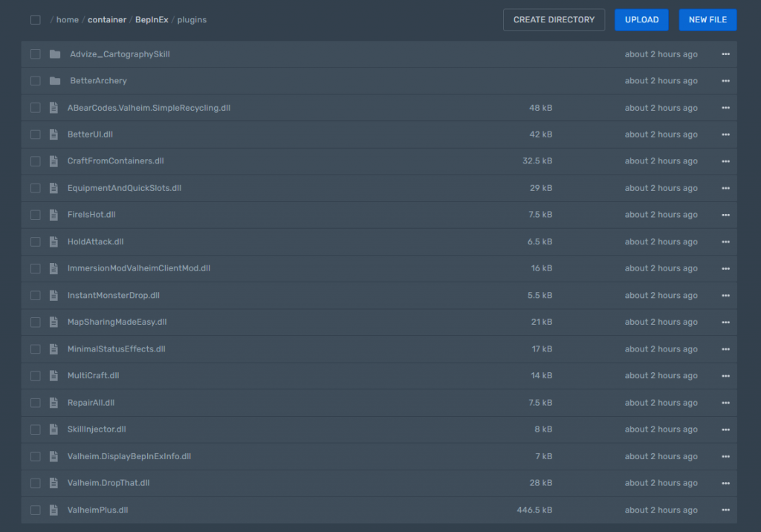Tick the FireIsHot.dll checkbox
Screen dimensions: 761x532
pos(36,215)
